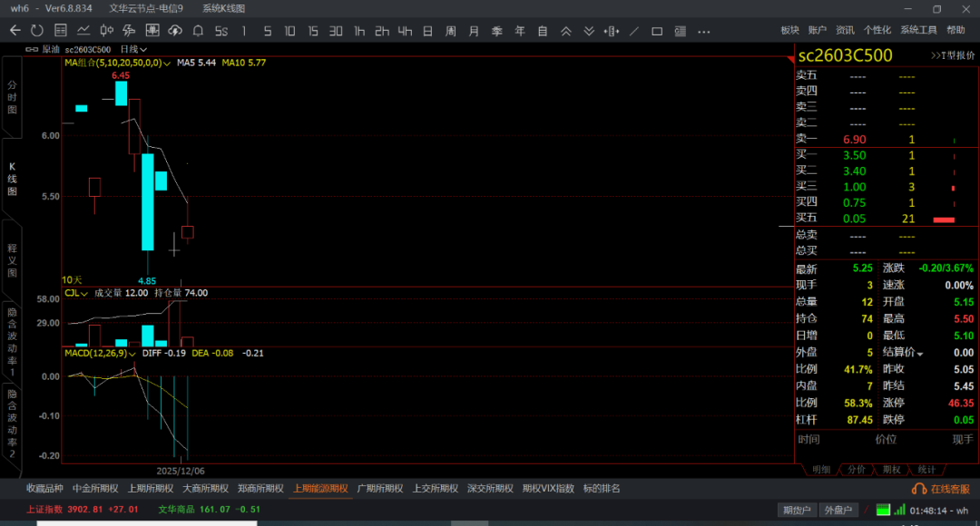
Task: Open the 中金所期权 bottom tab
Action: point(95,489)
